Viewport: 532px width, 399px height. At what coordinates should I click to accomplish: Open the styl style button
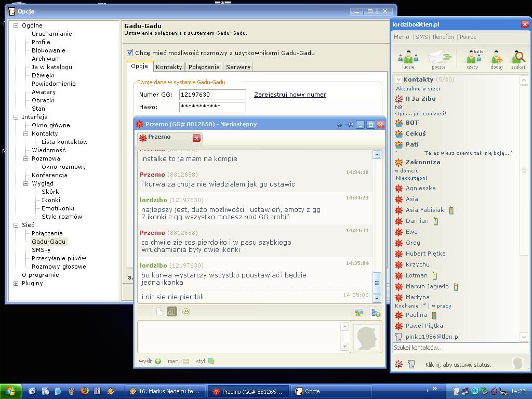(205, 362)
